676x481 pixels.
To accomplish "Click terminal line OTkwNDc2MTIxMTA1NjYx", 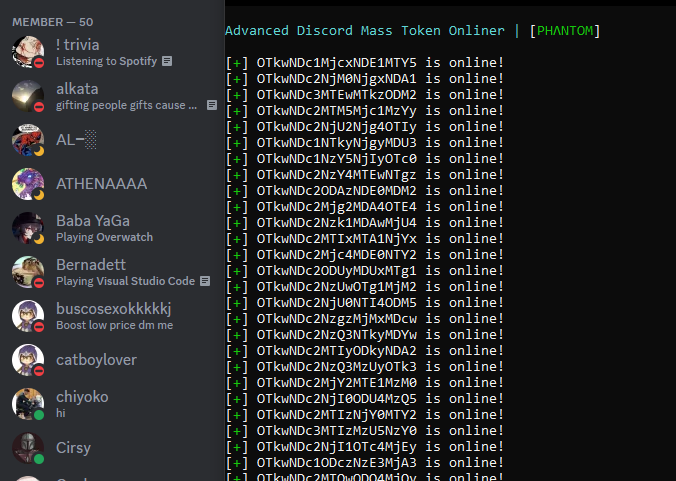I will [365, 238].
